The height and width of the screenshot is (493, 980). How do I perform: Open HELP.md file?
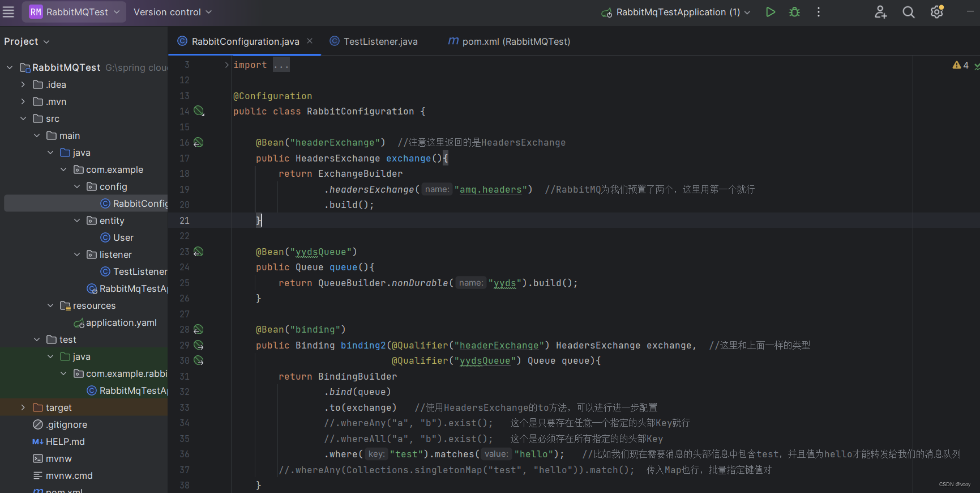(59, 441)
